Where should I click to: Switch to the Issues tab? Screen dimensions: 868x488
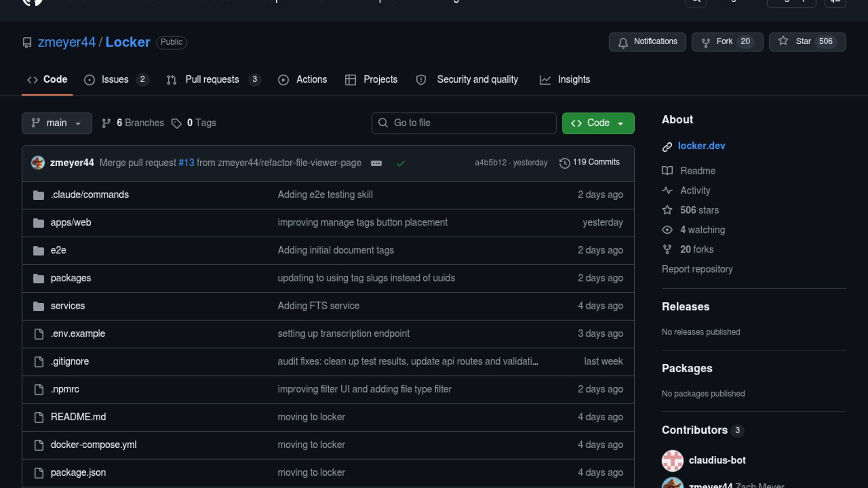tap(115, 80)
